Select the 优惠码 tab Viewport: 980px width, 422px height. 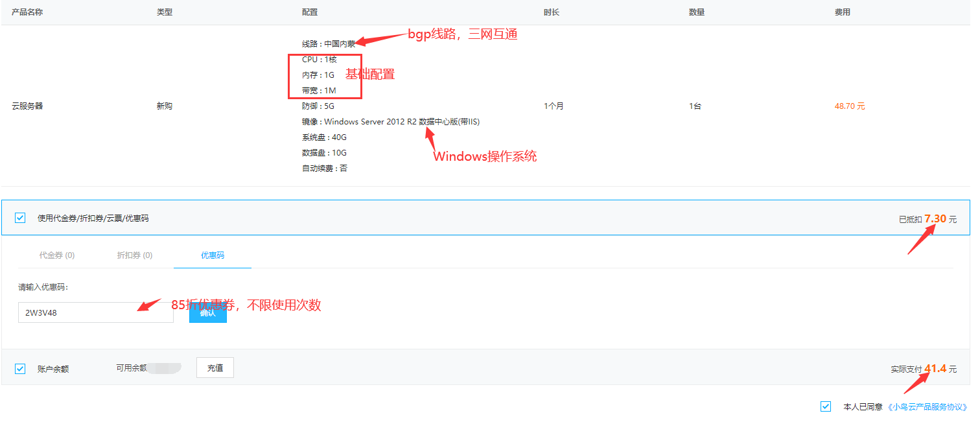tap(212, 255)
